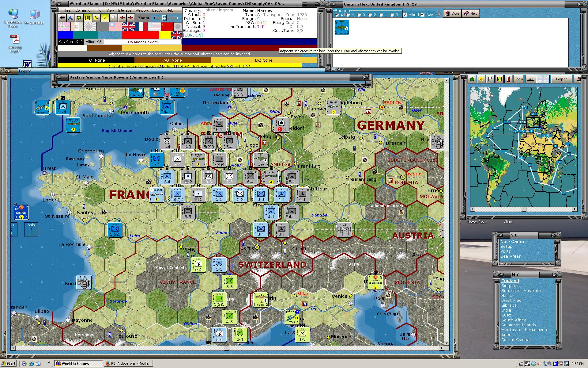
Task: Open the Windows Start button
Action: pos(8,363)
